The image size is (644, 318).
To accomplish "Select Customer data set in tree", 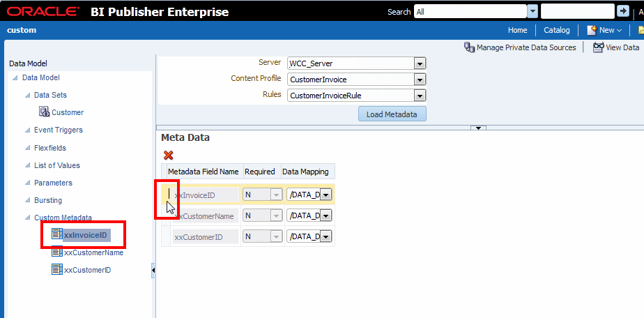I will [x=68, y=112].
